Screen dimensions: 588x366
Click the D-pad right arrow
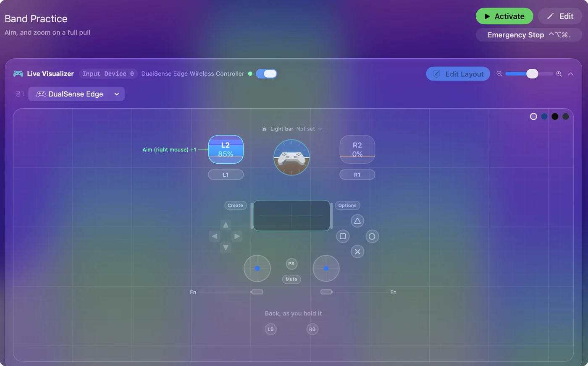pyautogui.click(x=237, y=236)
